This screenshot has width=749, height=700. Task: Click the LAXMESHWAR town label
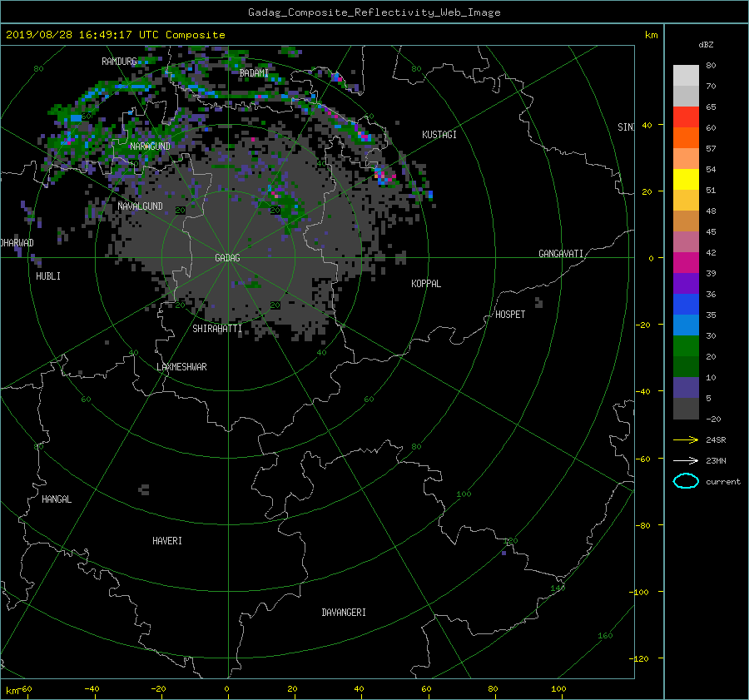tap(181, 367)
